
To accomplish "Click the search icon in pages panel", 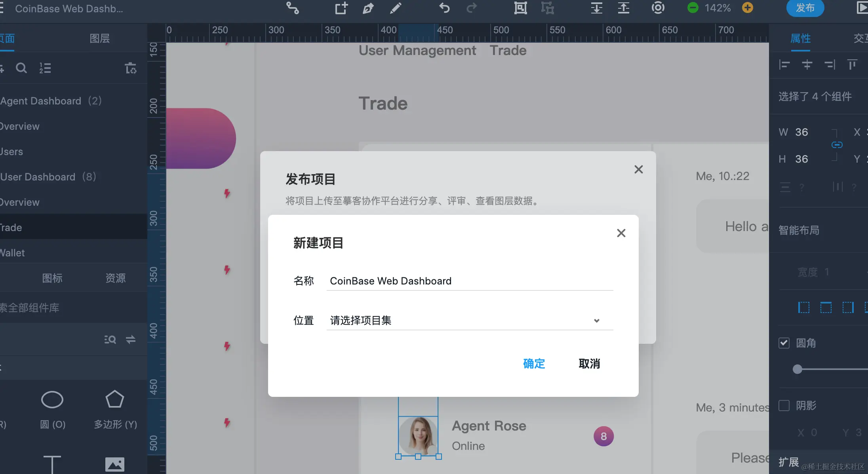I will pos(21,68).
